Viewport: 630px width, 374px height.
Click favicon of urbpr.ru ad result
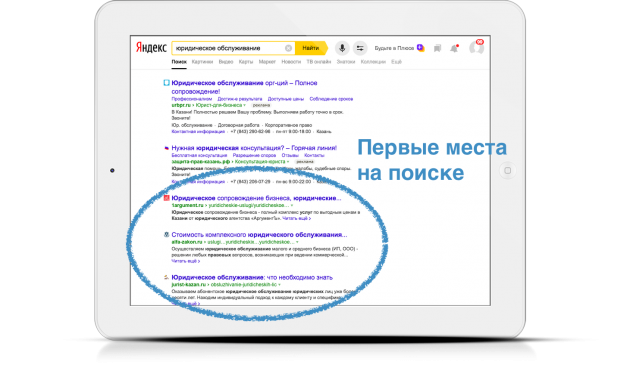point(166,83)
